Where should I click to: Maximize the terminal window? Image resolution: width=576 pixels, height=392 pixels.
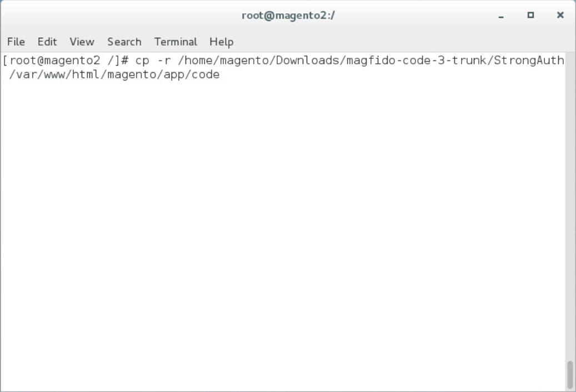coord(530,15)
